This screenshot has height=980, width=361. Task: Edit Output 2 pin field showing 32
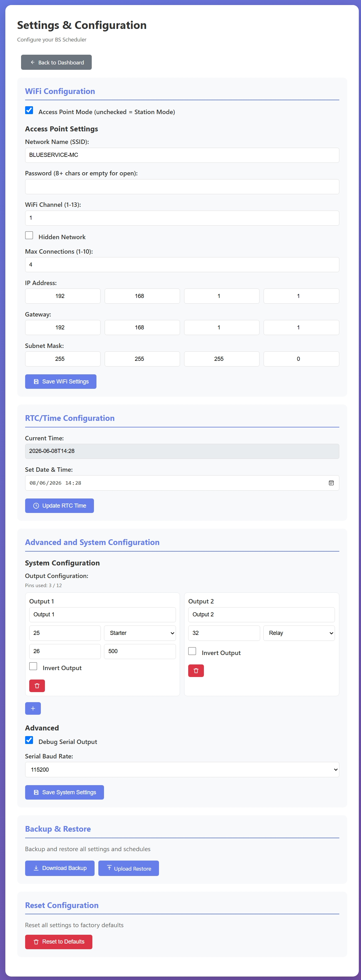(224, 633)
